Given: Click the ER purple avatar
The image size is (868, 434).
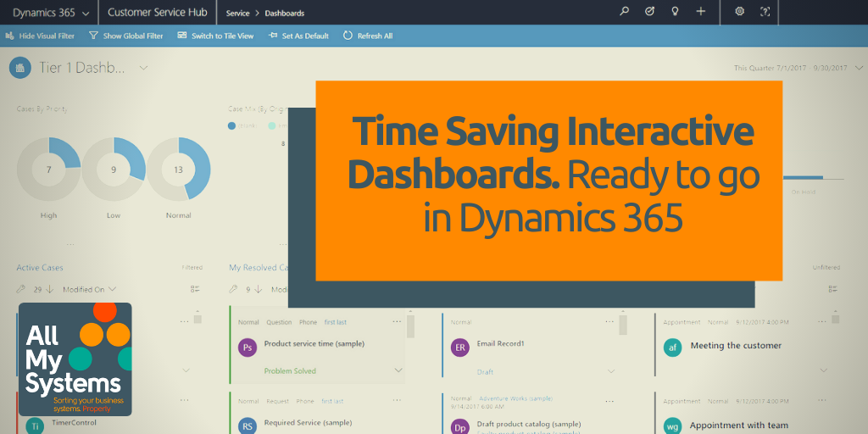Looking at the screenshot, I should pyautogui.click(x=460, y=348).
